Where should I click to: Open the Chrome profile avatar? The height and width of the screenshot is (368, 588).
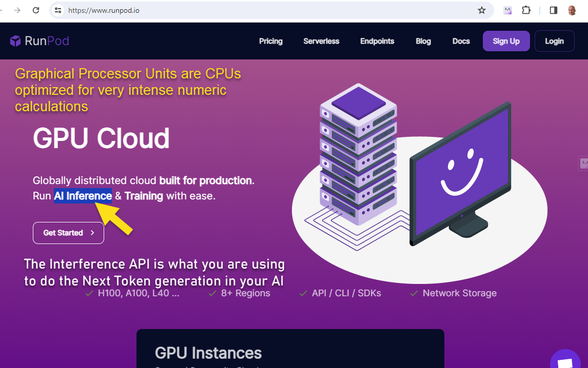(572, 10)
